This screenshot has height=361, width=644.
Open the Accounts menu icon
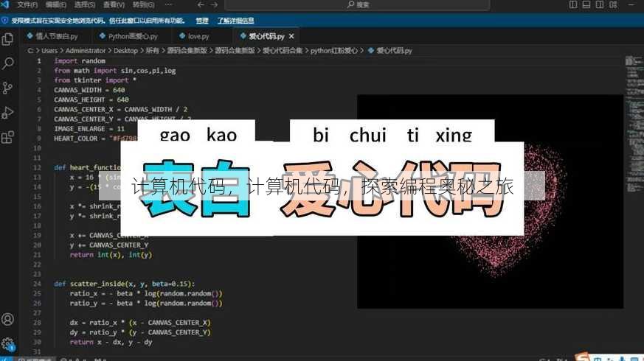[x=7, y=319]
